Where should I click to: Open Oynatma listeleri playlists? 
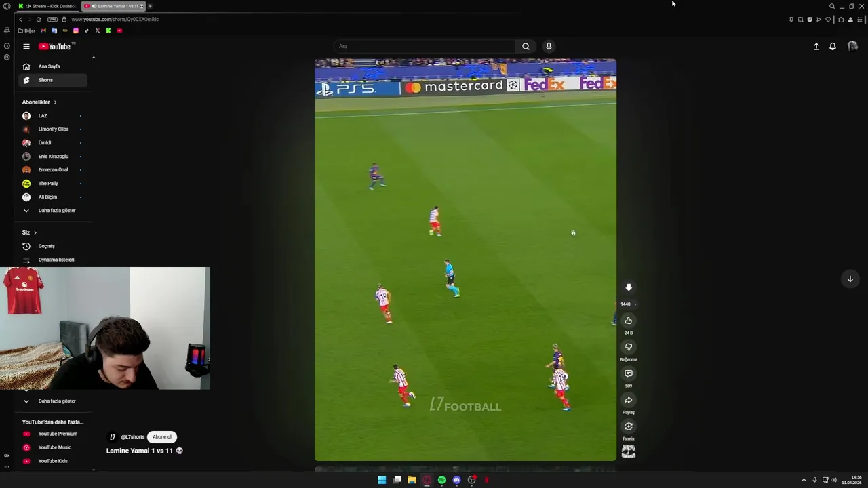[52, 260]
